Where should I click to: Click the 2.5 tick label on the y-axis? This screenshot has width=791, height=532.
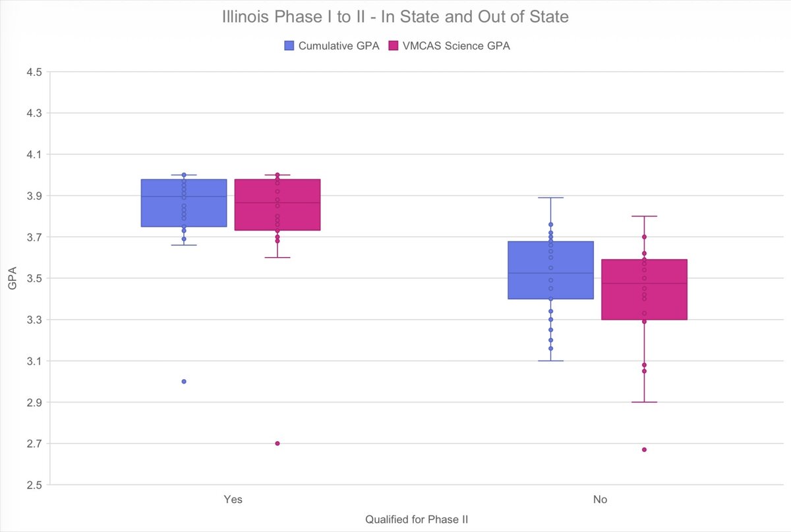34,485
